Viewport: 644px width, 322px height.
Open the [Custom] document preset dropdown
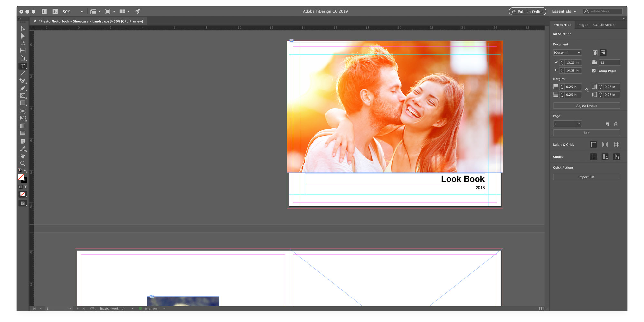click(567, 52)
